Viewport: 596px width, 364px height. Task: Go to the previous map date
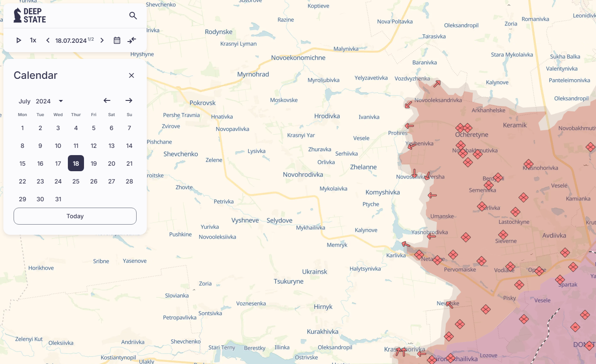click(x=48, y=40)
